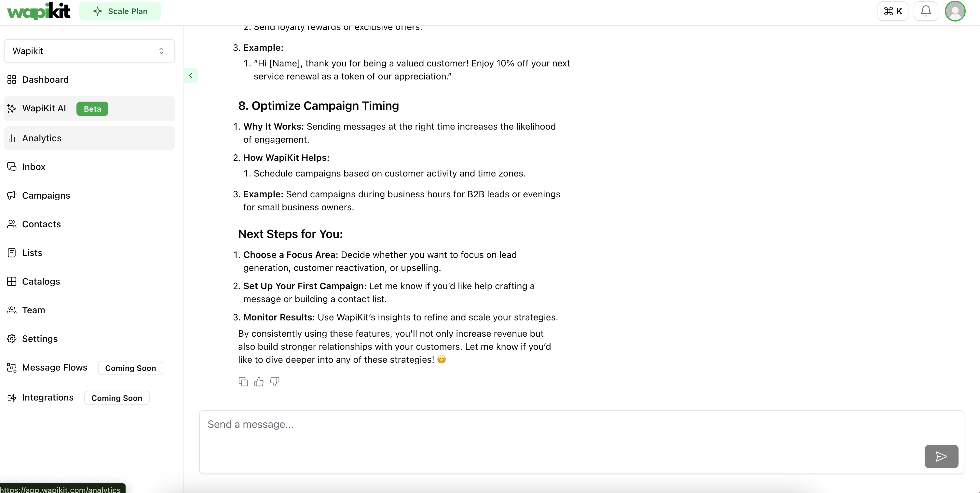Focus the Send a message input field

[x=581, y=442]
